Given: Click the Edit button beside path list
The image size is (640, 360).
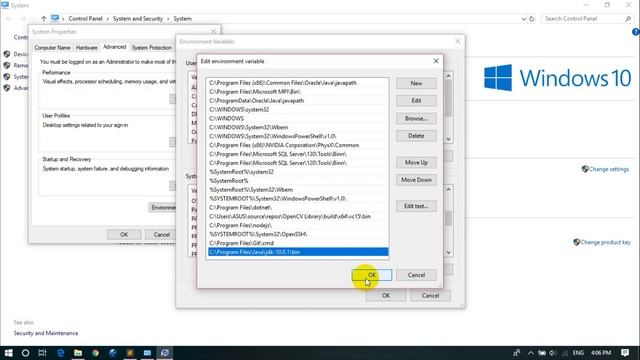Looking at the screenshot, I should point(416,101).
